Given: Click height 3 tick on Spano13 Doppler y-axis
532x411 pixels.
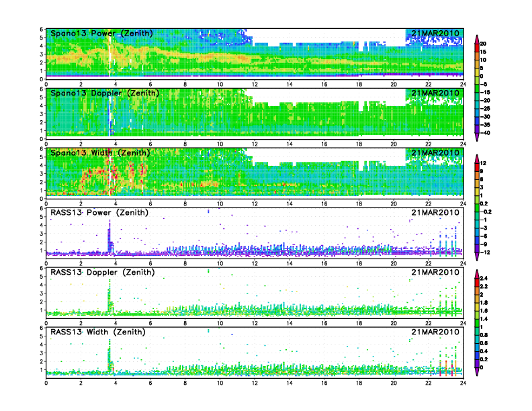Looking at the screenshot, I should click(x=42, y=114).
